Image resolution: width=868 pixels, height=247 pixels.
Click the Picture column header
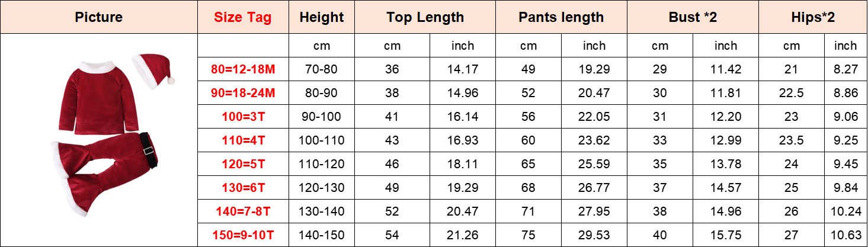click(x=98, y=17)
